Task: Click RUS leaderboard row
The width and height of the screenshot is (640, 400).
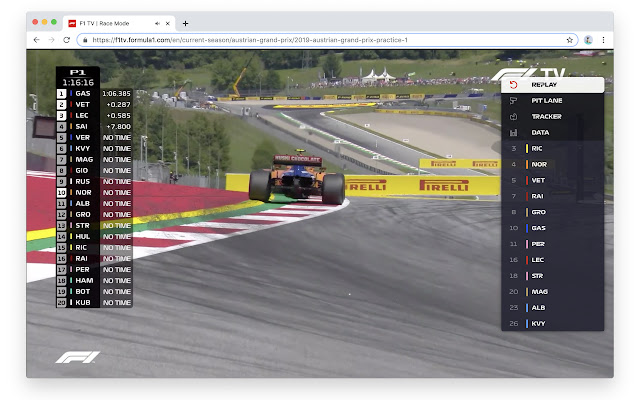Action: click(x=94, y=182)
